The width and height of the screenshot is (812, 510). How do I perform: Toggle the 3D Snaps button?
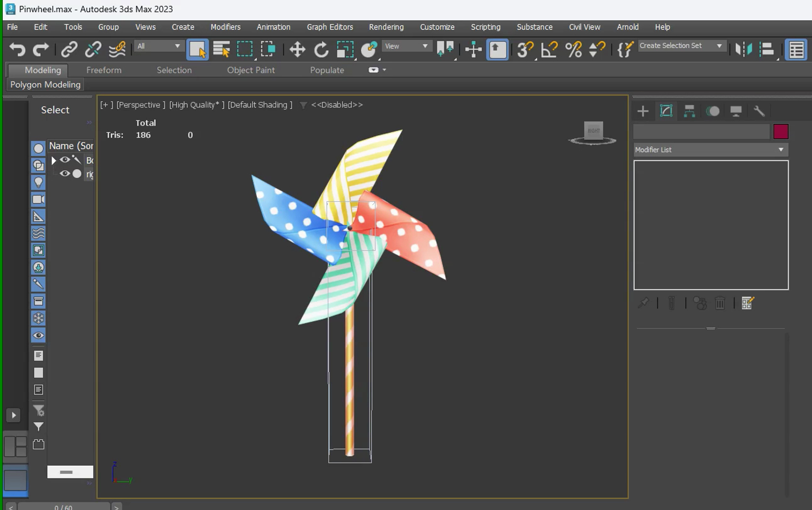(x=525, y=49)
